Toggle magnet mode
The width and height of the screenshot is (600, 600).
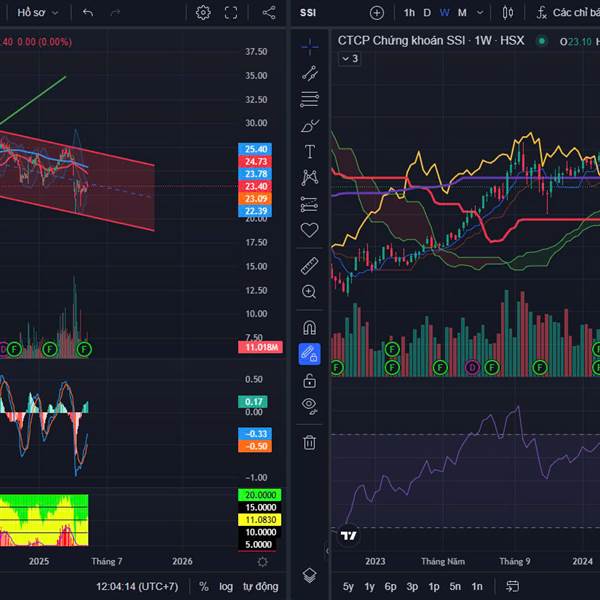click(310, 328)
